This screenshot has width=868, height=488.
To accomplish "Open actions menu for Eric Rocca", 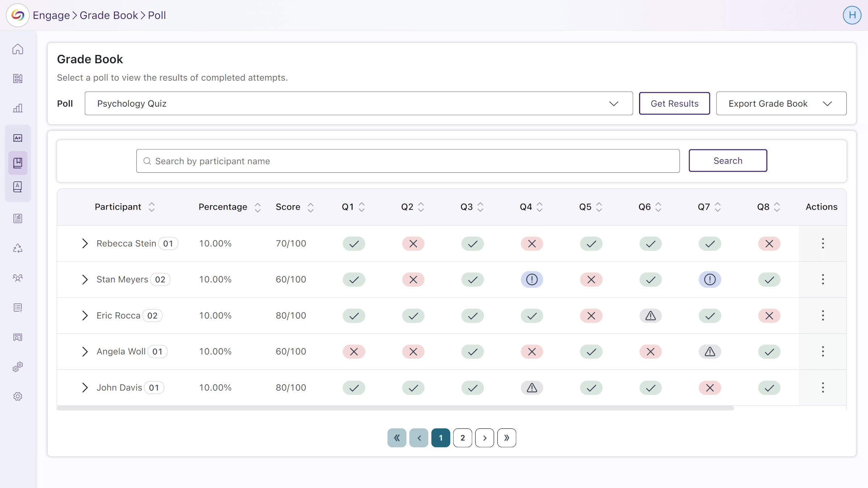I will coord(823,315).
